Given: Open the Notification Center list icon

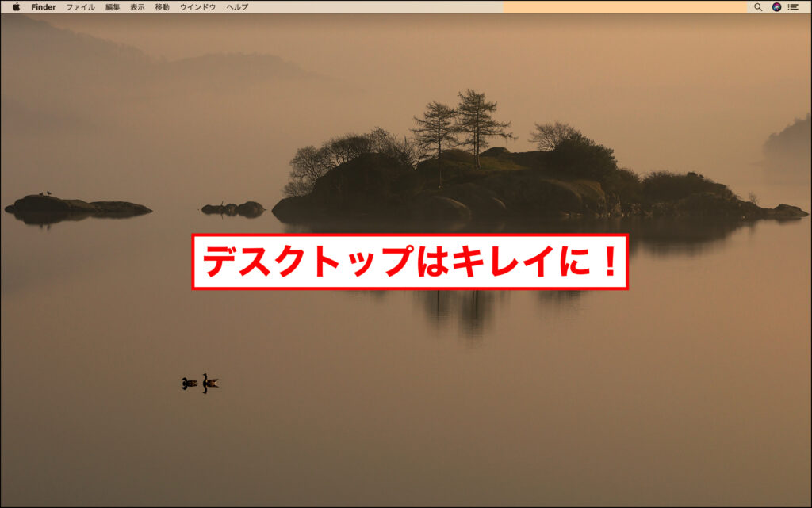Looking at the screenshot, I should coord(793,6).
